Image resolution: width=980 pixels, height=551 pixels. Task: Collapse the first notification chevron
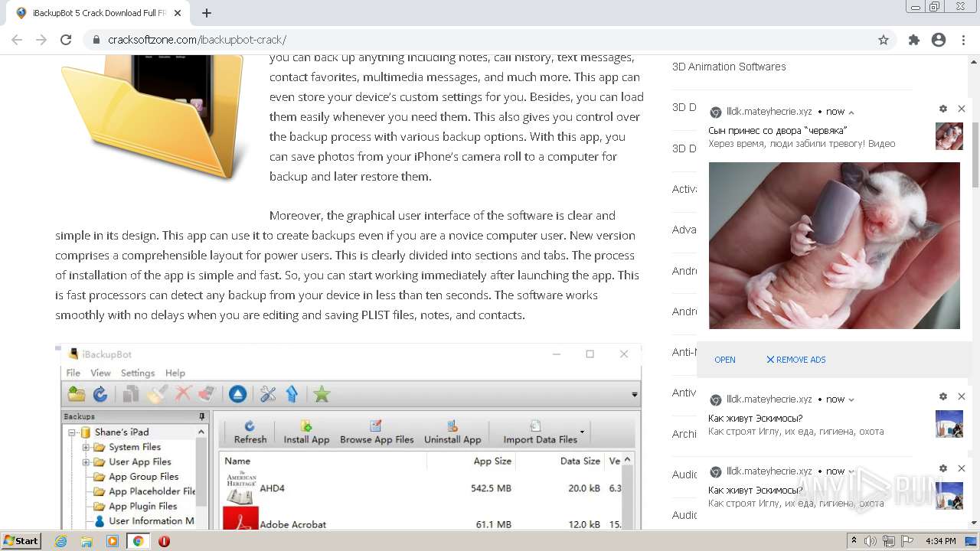[x=851, y=112]
